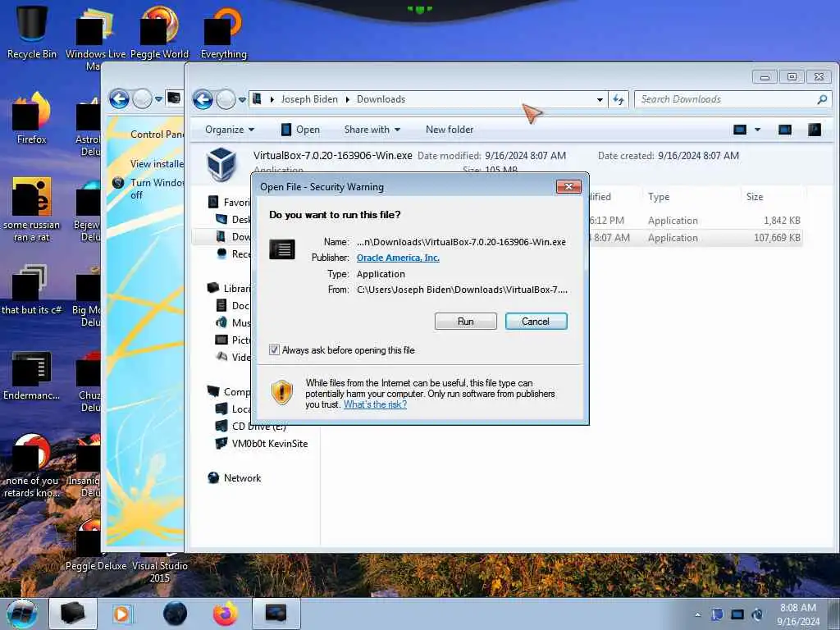Click Open in the Downloads toolbar
Screen dimensions: 840x630
(x=300, y=130)
